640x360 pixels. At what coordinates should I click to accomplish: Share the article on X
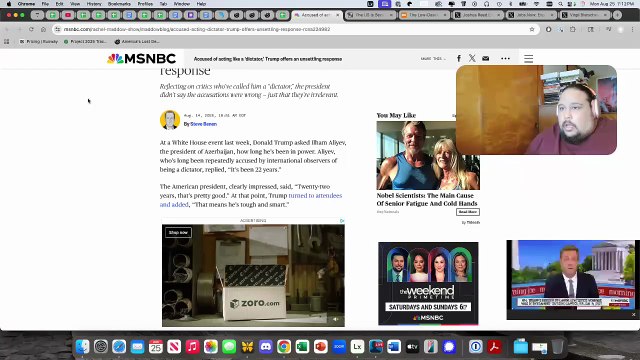(x=472, y=58)
